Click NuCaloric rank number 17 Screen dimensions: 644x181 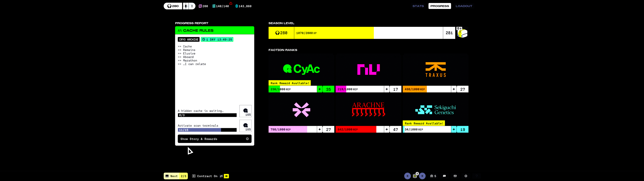pos(395,89)
